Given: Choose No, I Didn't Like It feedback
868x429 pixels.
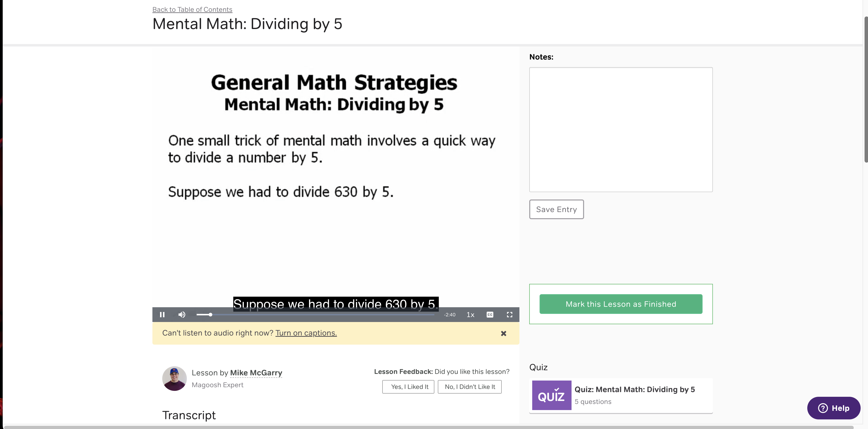Looking at the screenshot, I should [x=469, y=386].
